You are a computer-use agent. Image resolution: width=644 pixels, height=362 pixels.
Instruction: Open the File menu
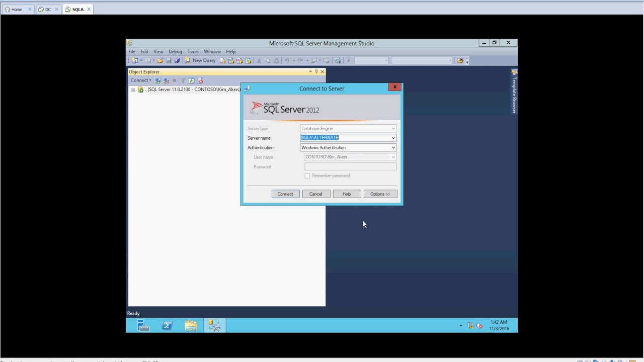132,51
